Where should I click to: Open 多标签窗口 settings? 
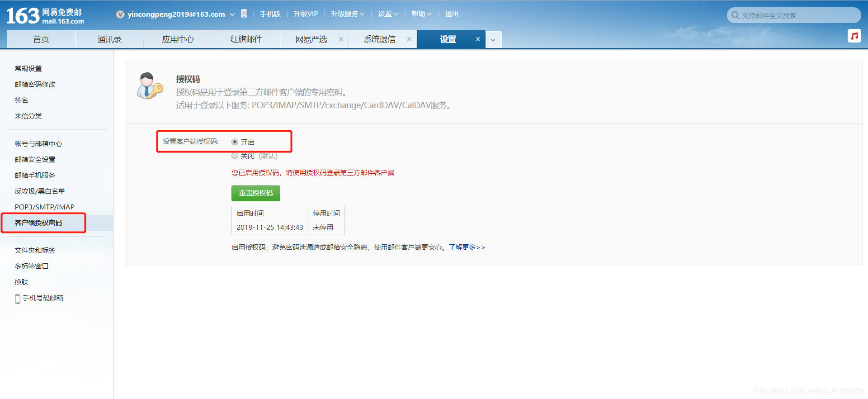[32, 266]
